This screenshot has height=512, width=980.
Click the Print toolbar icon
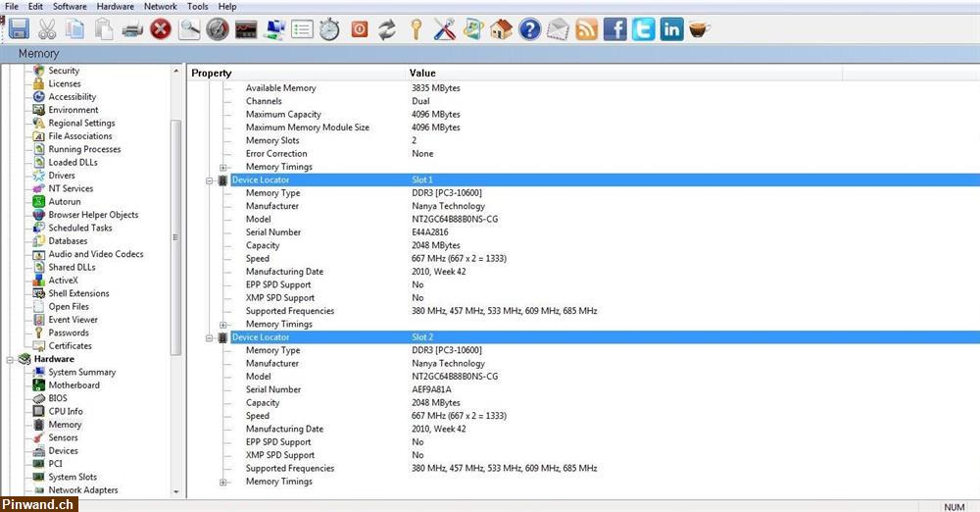132,29
